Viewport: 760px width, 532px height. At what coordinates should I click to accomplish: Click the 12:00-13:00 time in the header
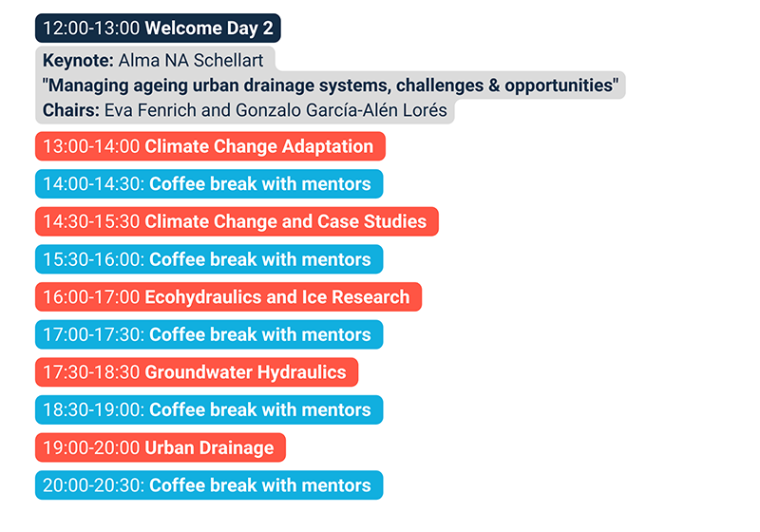point(91,28)
